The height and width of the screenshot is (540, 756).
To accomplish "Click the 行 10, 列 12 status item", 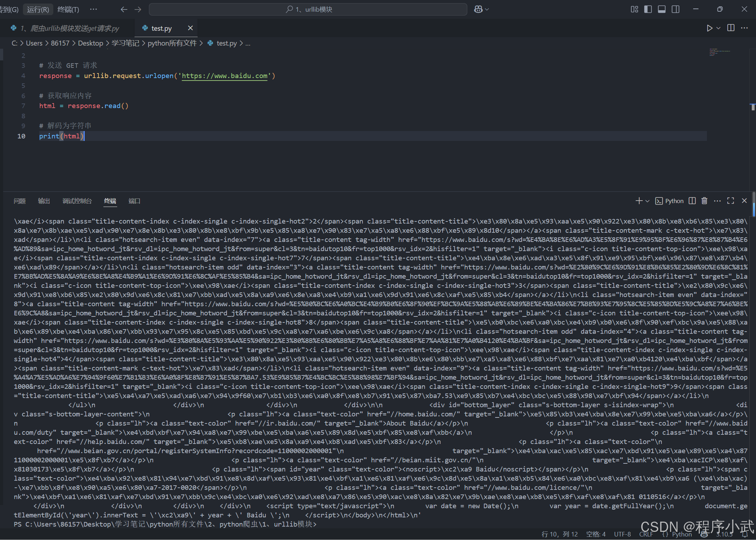I will tap(560, 534).
